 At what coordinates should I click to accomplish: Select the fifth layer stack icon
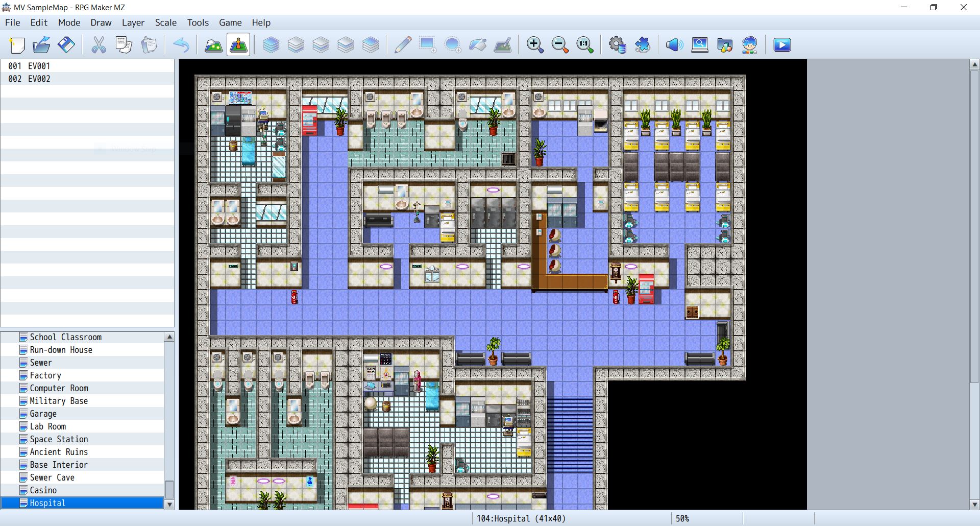(x=371, y=45)
